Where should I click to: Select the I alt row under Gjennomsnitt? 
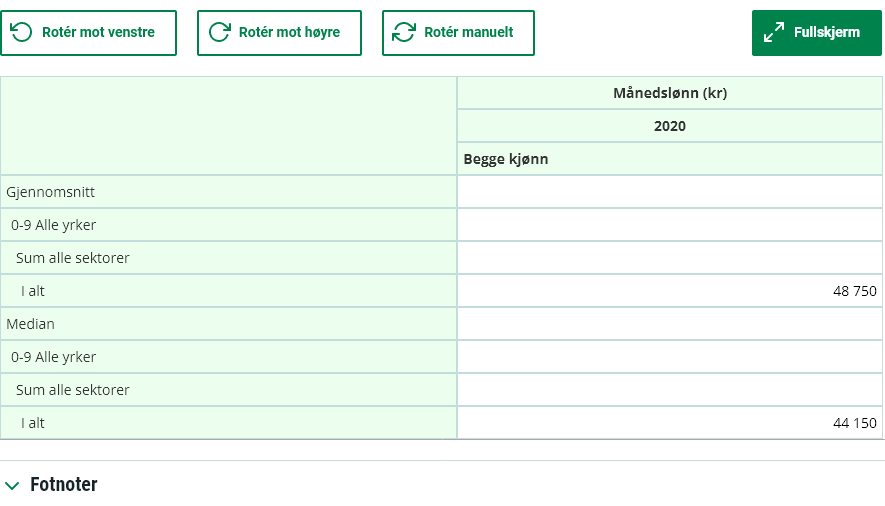33,291
